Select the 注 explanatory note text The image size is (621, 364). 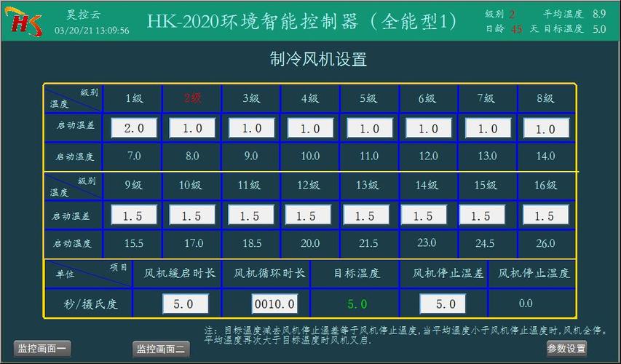point(406,335)
